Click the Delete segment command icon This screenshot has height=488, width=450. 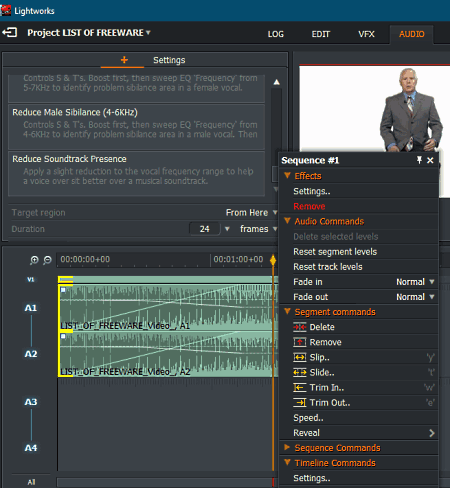pyautogui.click(x=299, y=327)
